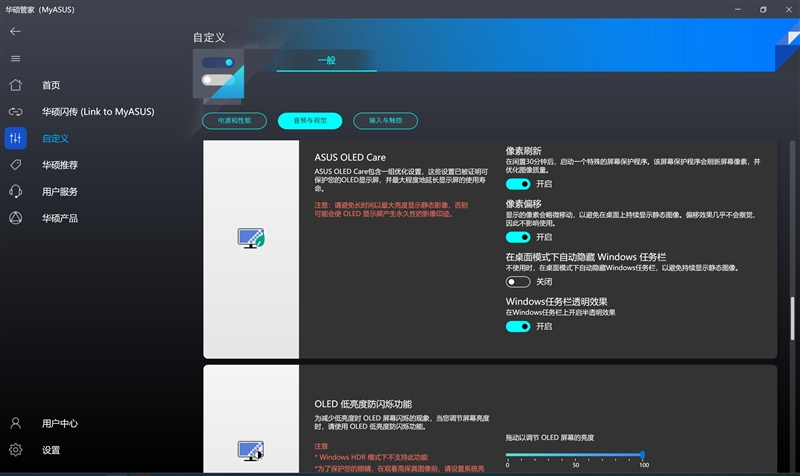Image resolution: width=800 pixels, height=476 pixels.
Task: Click the customization toggle graphic in header
Action: coord(218,73)
